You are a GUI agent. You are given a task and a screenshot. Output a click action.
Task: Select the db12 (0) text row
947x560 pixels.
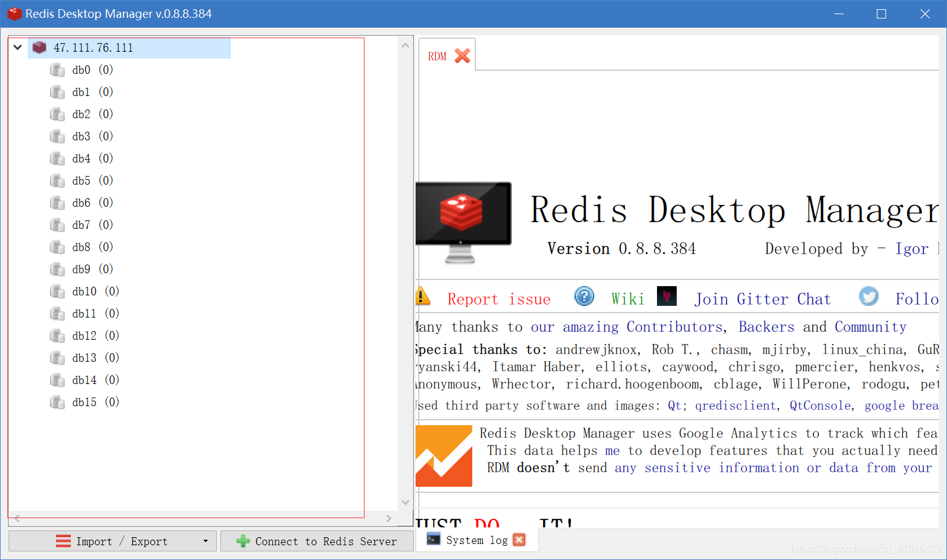(x=96, y=336)
